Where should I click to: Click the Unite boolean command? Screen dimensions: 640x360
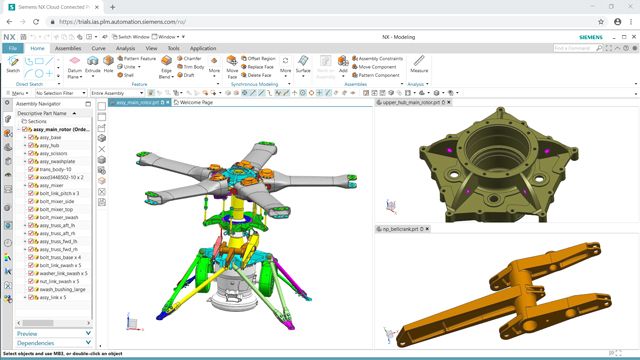pos(127,67)
